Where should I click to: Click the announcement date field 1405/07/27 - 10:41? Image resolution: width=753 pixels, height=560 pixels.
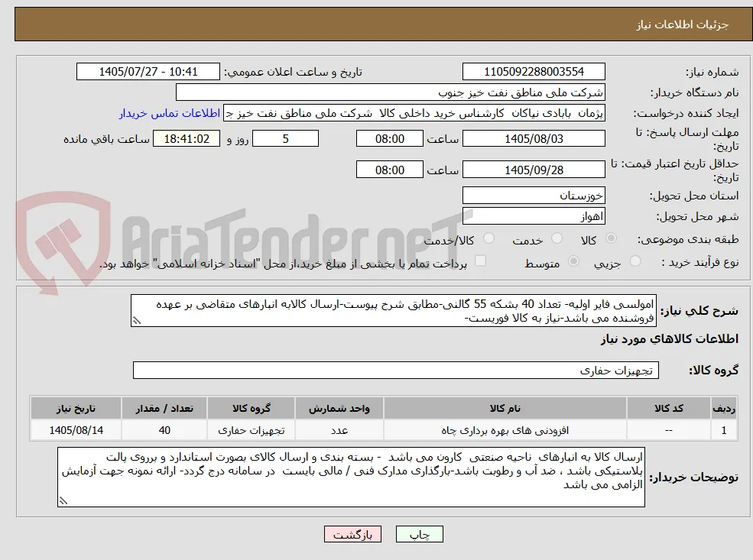(x=148, y=72)
